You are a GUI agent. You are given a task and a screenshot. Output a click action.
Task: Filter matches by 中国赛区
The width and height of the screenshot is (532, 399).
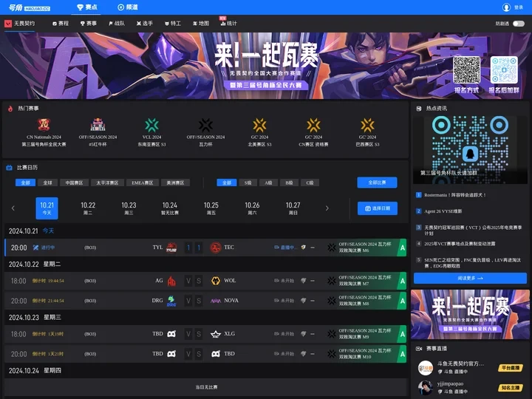(x=74, y=183)
